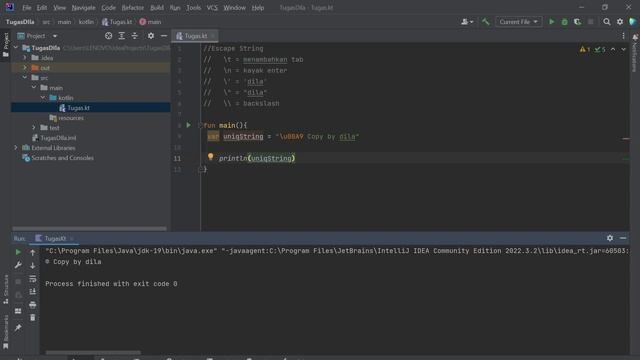Screen dimensions: 640x360
Task: Collapse the main folder
Action: point(34,88)
